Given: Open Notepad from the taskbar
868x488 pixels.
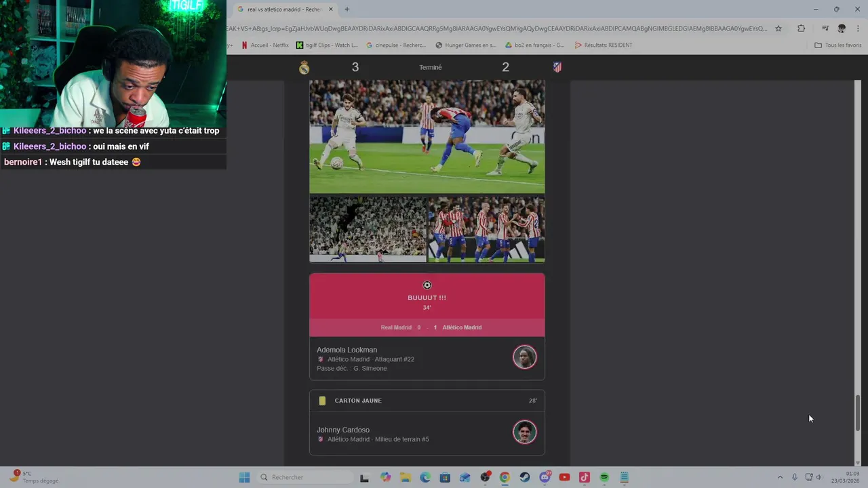Looking at the screenshot, I should (x=625, y=477).
